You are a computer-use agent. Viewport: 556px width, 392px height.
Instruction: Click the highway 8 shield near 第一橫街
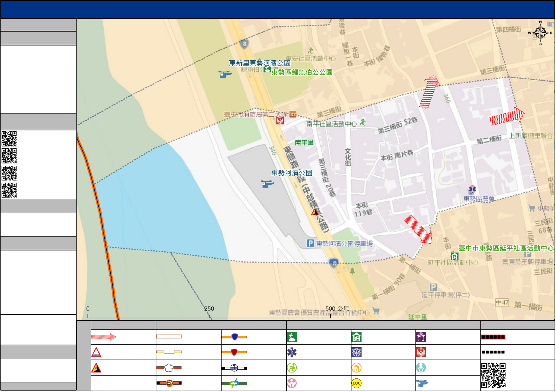(334, 263)
